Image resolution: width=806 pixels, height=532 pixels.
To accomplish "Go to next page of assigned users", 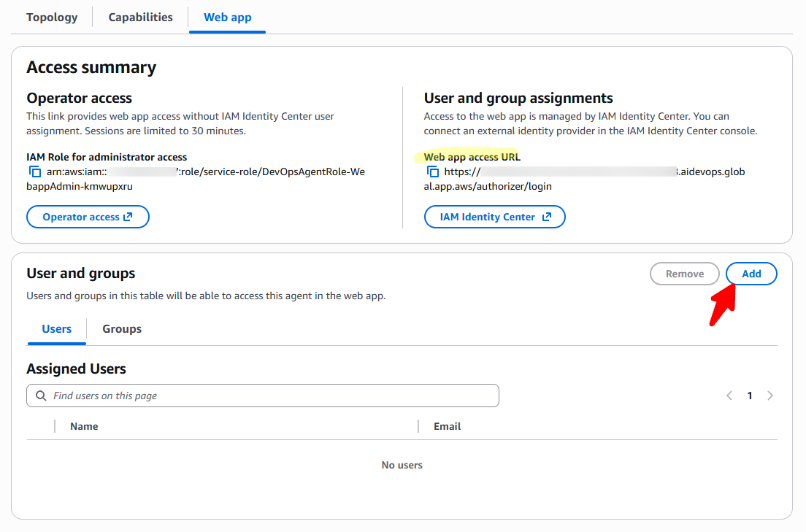I will tap(770, 396).
